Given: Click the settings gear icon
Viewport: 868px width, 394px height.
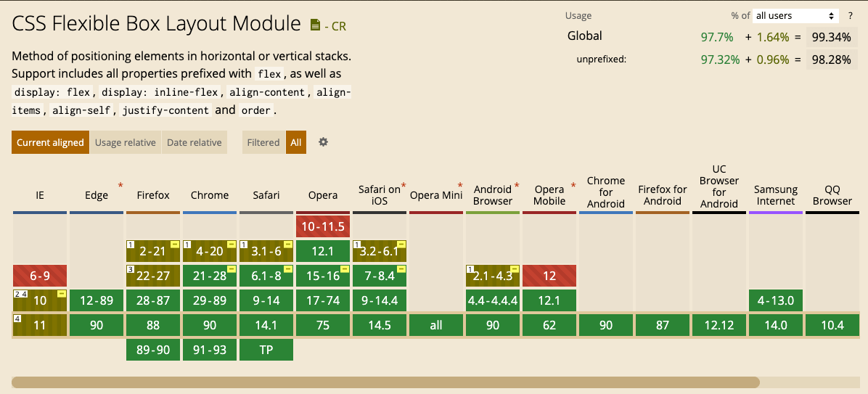Looking at the screenshot, I should click(324, 142).
